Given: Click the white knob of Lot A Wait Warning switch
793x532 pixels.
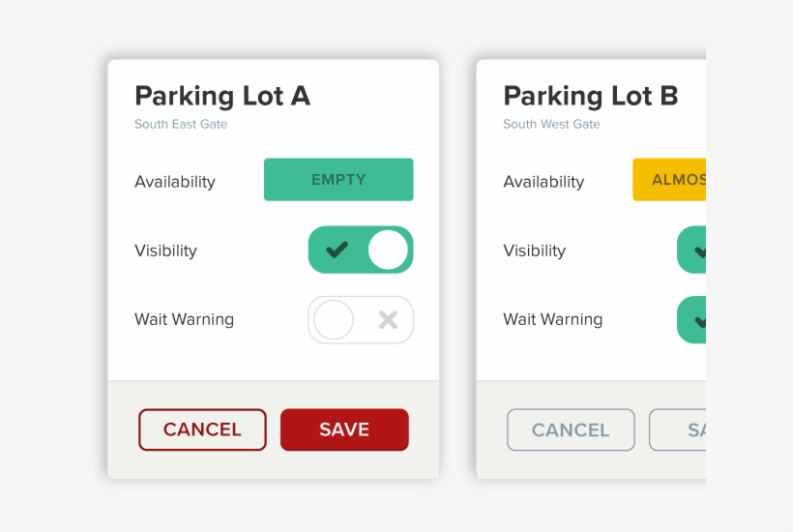Looking at the screenshot, I should tap(334, 320).
